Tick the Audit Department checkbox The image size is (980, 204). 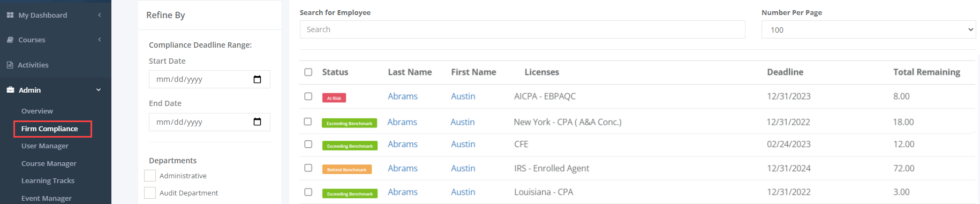[150, 193]
